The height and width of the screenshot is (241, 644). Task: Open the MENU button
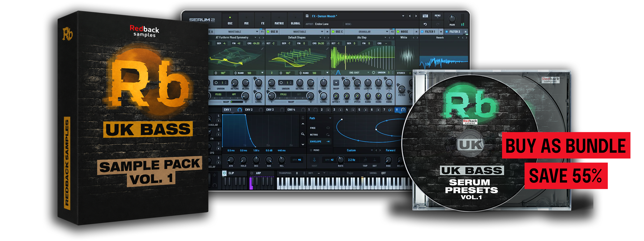pos(438,16)
